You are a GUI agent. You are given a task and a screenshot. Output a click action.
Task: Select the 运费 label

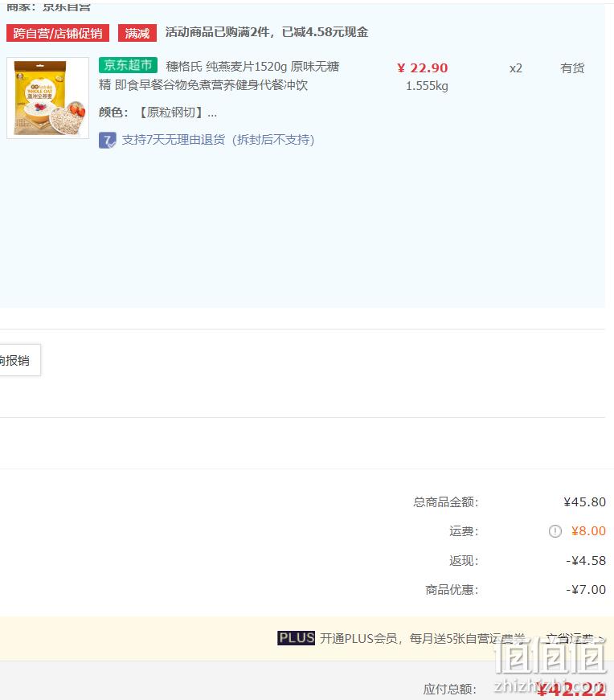point(464,531)
